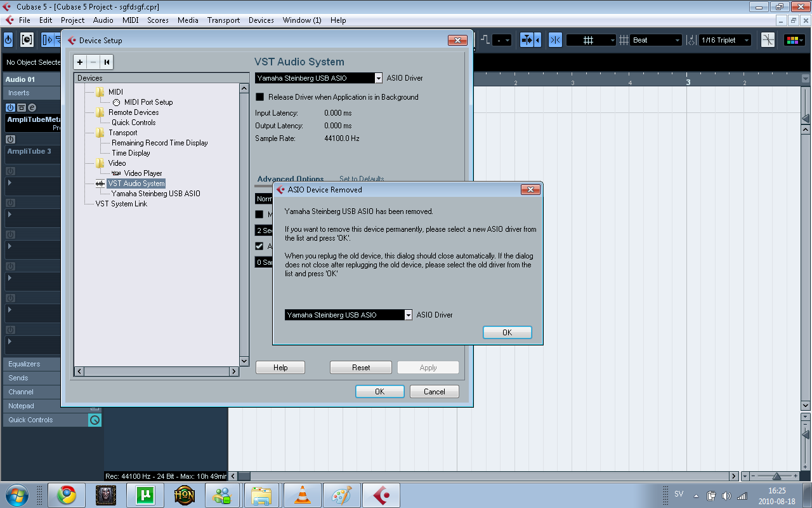Screen dimensions: 812x508
Task: Enable Release Driver when in Background checkbox
Action: pos(259,97)
